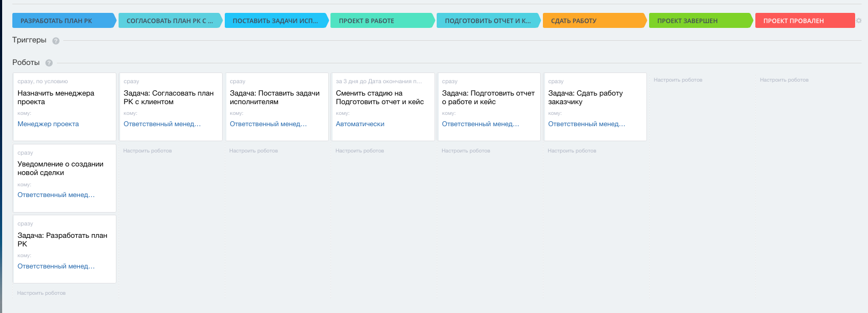Click Настроить роботов under Проект провален

point(784,80)
